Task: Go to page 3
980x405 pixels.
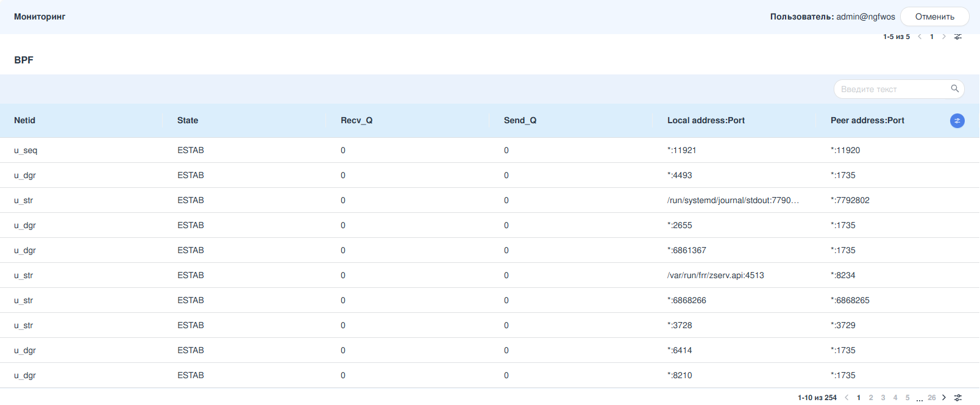Action: click(x=883, y=398)
